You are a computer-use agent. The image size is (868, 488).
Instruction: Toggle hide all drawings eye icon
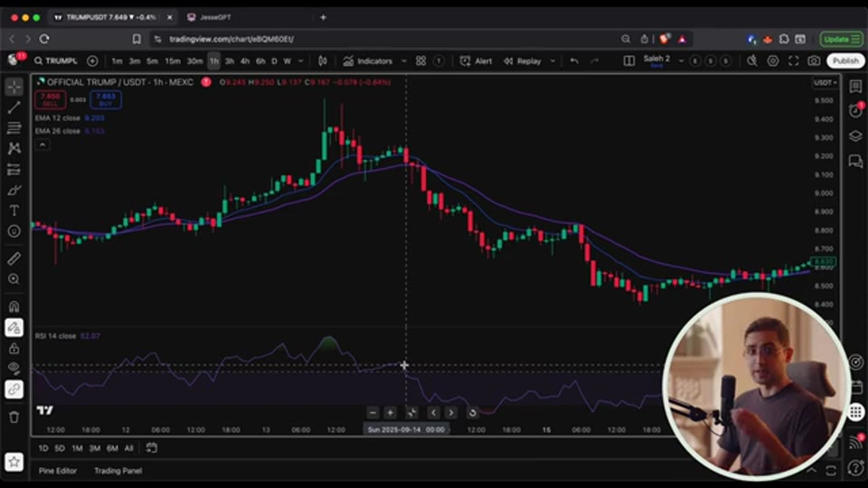14,369
